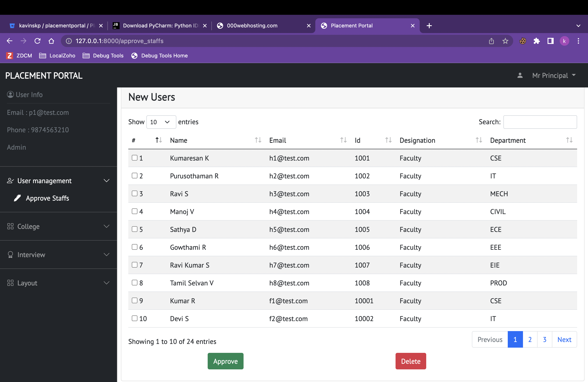This screenshot has width=588, height=382.
Task: Open the Mr Principal user dropdown
Action: tap(554, 75)
